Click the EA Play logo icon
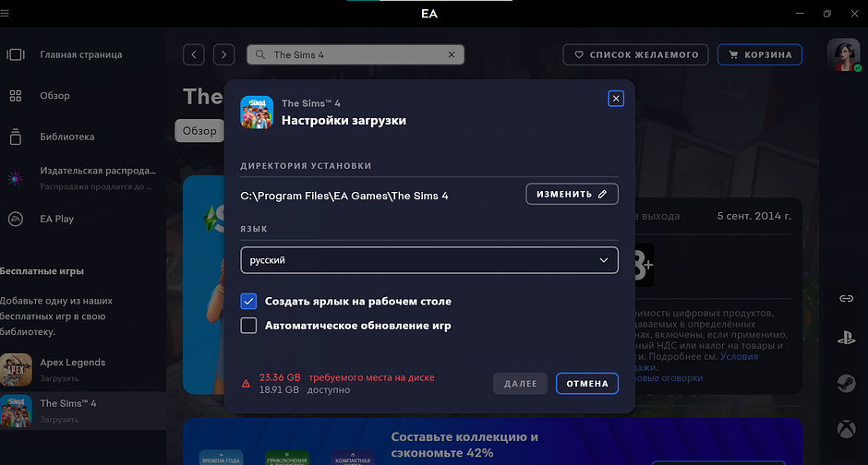This screenshot has width=868, height=465. 16,219
